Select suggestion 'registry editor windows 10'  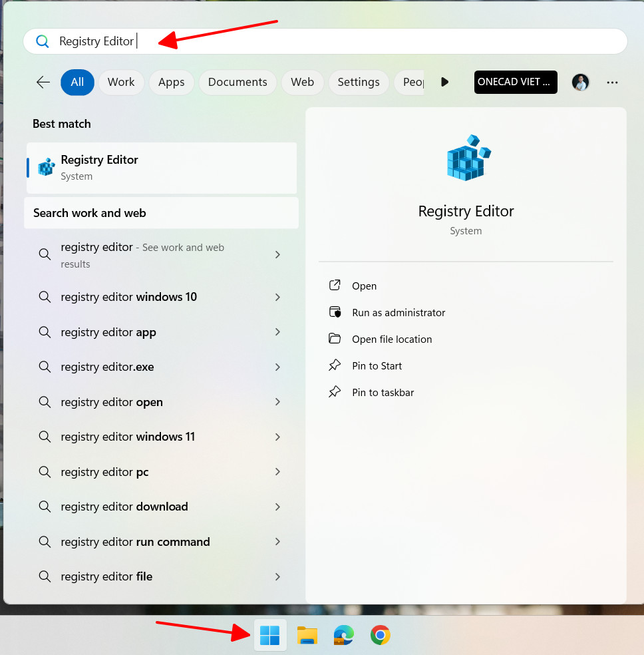pyautogui.click(x=162, y=297)
